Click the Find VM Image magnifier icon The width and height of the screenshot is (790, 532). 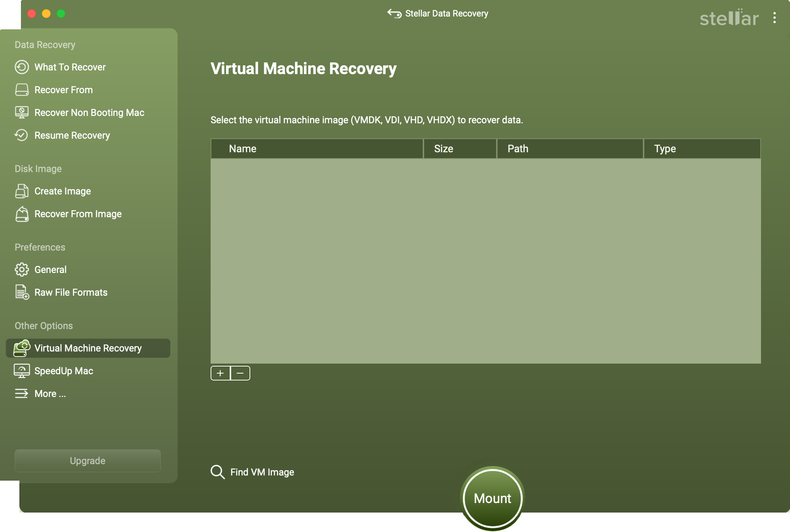218,472
